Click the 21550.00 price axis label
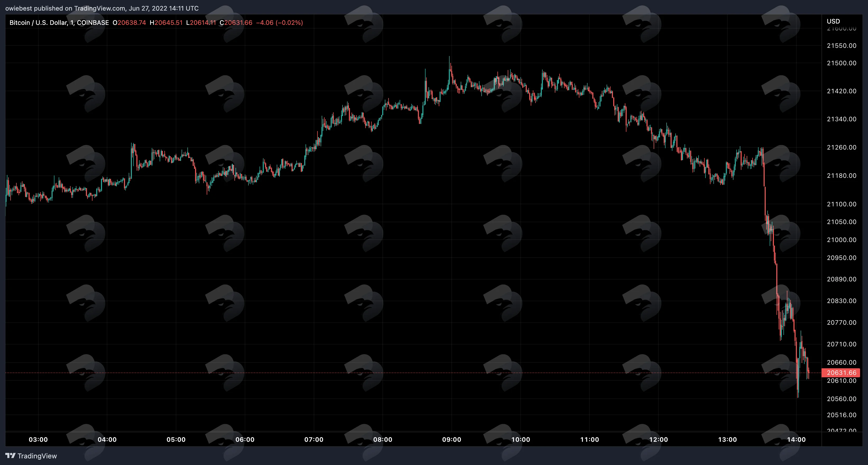The image size is (868, 465). click(841, 45)
